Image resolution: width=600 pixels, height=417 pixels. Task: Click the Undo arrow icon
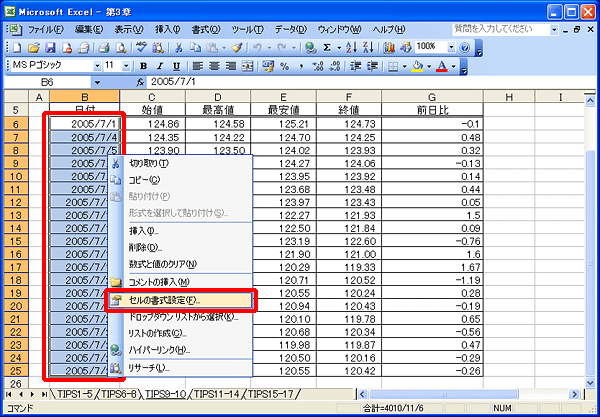(257, 47)
